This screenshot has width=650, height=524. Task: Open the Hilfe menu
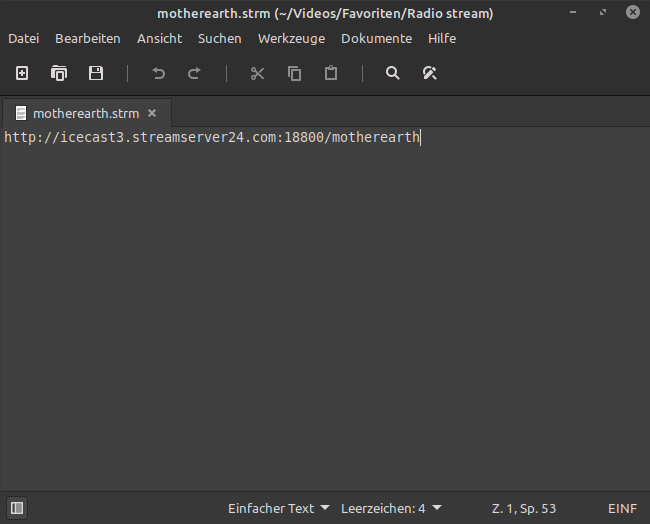click(x=442, y=39)
